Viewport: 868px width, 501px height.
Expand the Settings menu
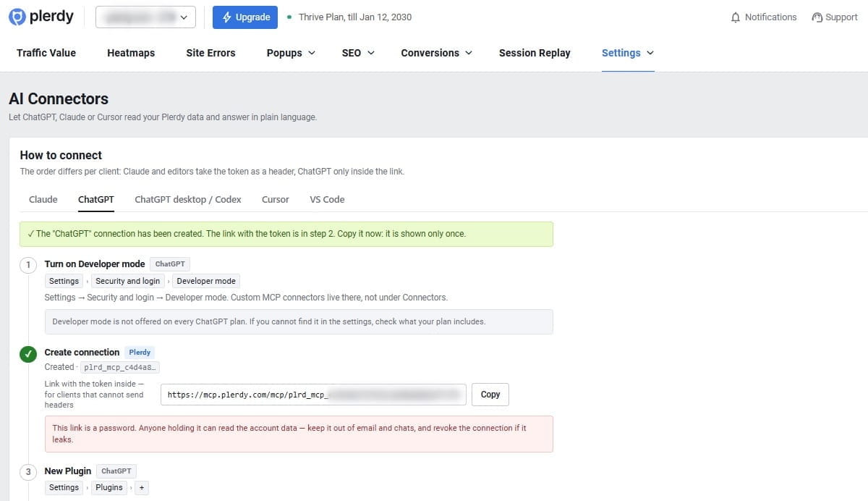click(628, 53)
